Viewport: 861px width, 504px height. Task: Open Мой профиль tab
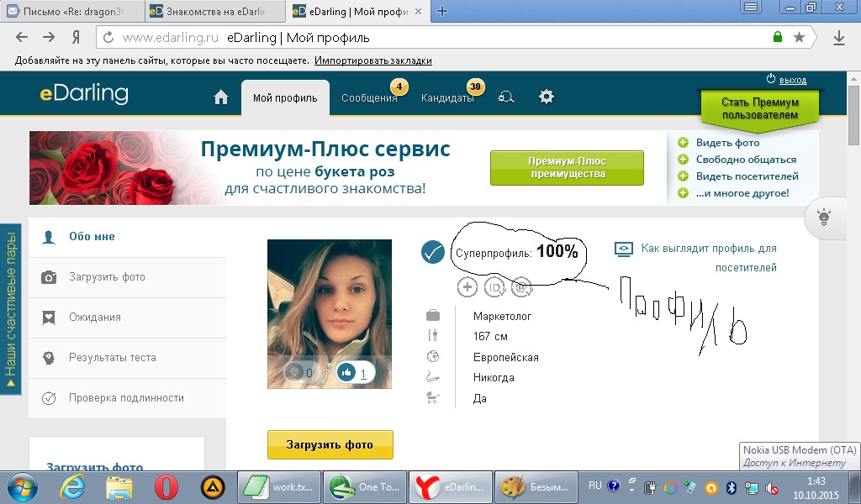click(x=285, y=97)
